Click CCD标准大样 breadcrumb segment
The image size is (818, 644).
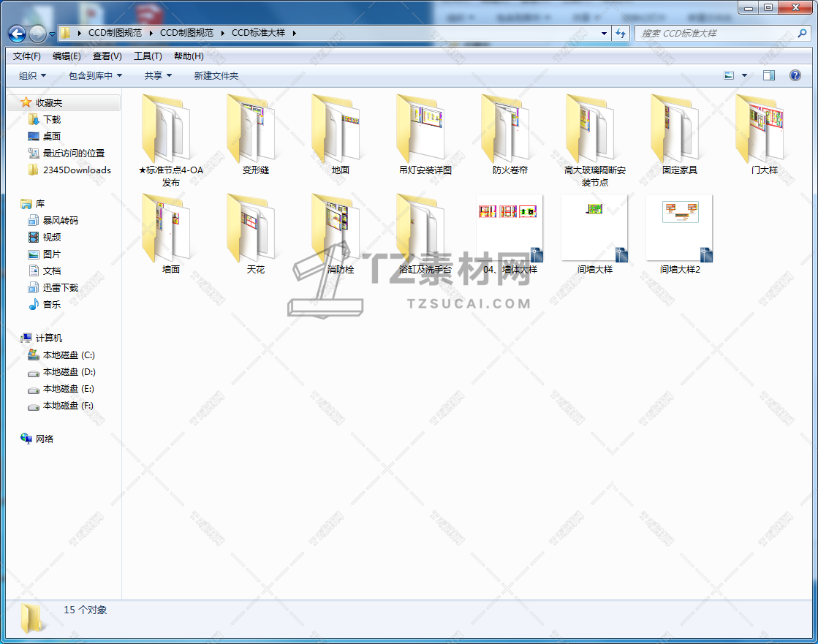[x=258, y=33]
